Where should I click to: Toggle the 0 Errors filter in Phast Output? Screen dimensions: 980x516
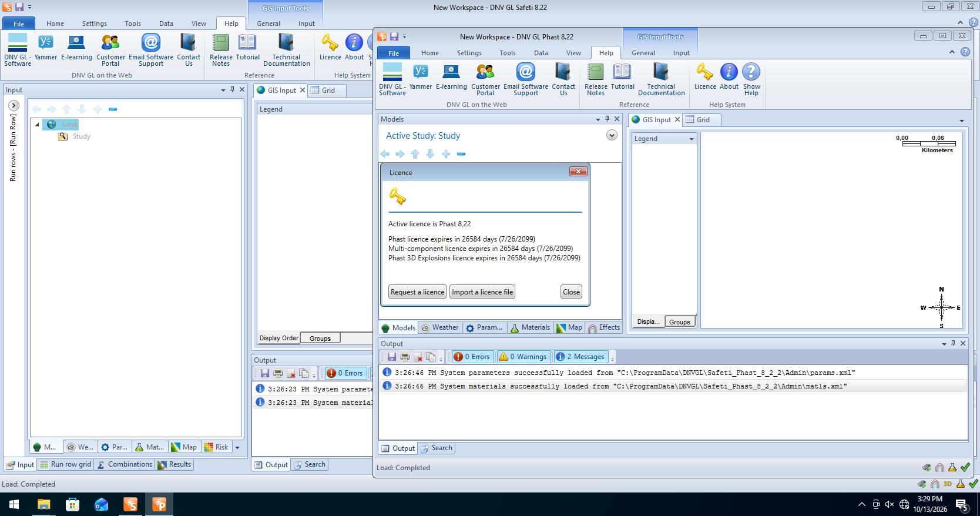click(x=472, y=357)
